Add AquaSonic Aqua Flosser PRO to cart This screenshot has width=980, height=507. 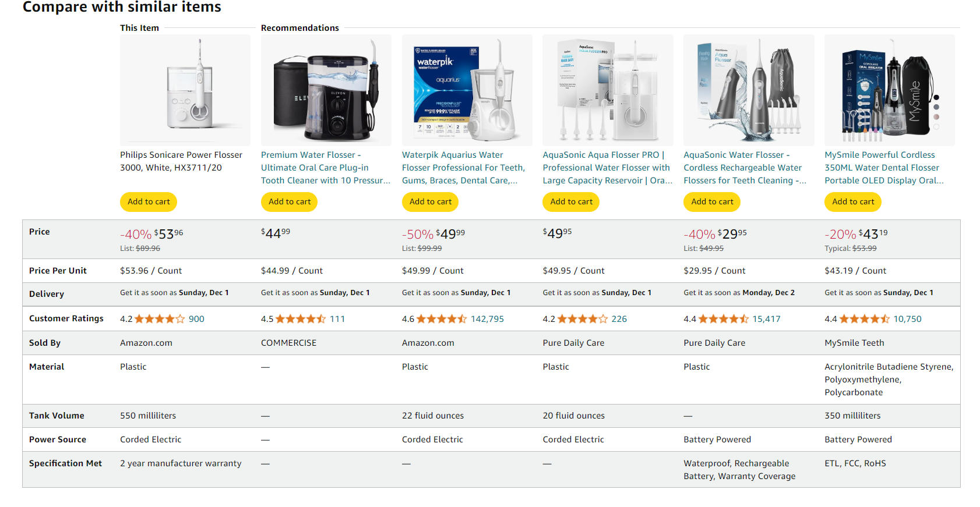tap(571, 201)
